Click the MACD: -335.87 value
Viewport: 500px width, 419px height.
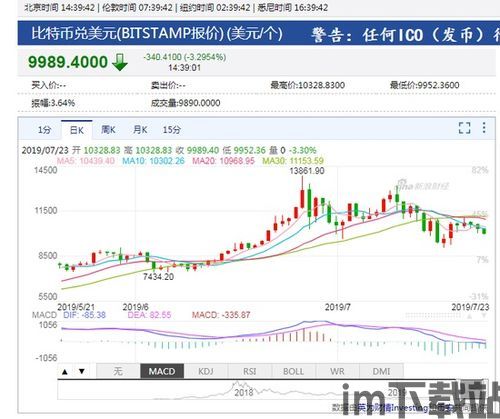tap(221, 315)
